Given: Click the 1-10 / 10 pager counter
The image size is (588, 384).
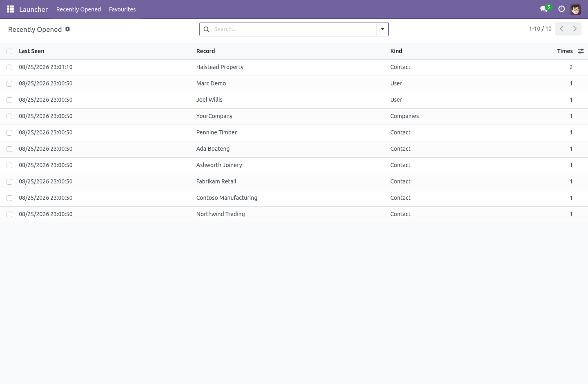Looking at the screenshot, I should tap(540, 29).
